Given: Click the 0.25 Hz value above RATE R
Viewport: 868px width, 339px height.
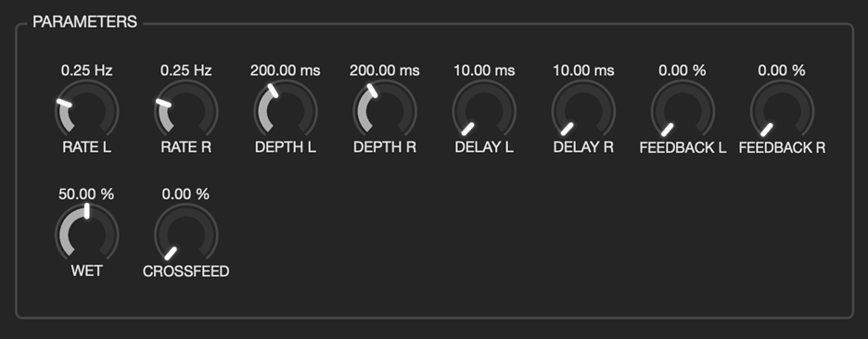Looking at the screenshot, I should click(x=186, y=70).
